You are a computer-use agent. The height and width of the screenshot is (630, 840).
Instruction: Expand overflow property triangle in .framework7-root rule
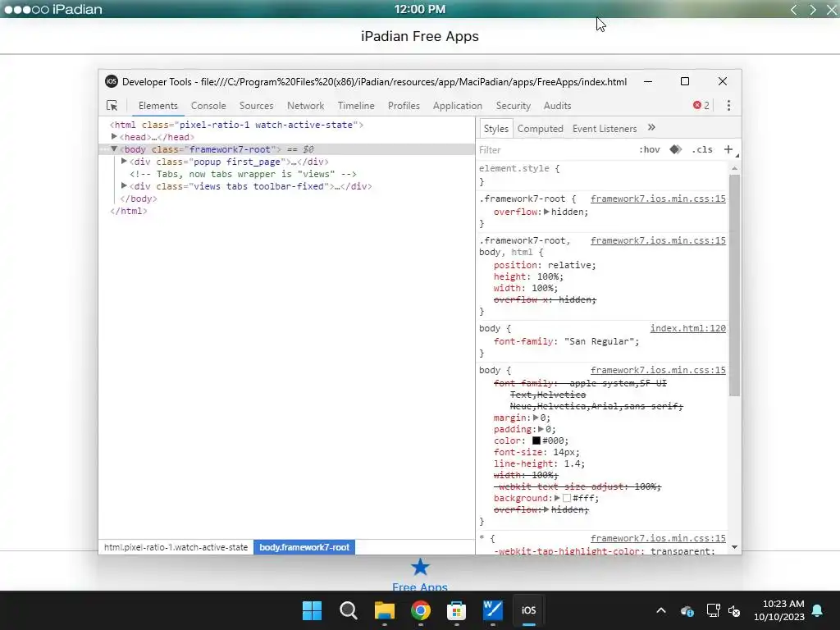pyautogui.click(x=546, y=212)
